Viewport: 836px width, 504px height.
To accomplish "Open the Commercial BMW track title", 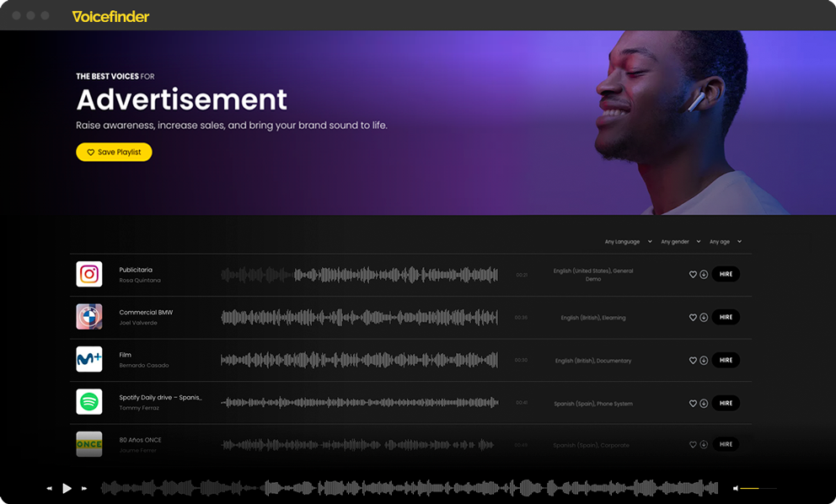I will (146, 313).
